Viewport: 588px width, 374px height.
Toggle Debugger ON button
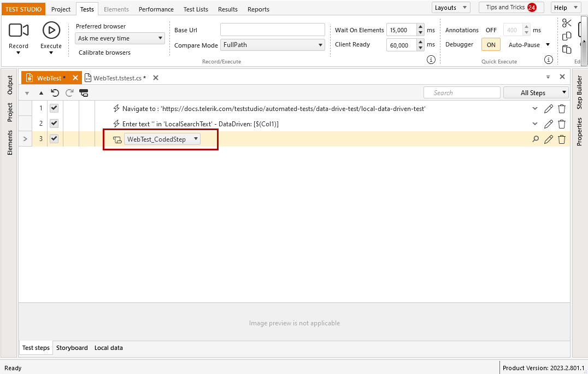pyautogui.click(x=491, y=45)
